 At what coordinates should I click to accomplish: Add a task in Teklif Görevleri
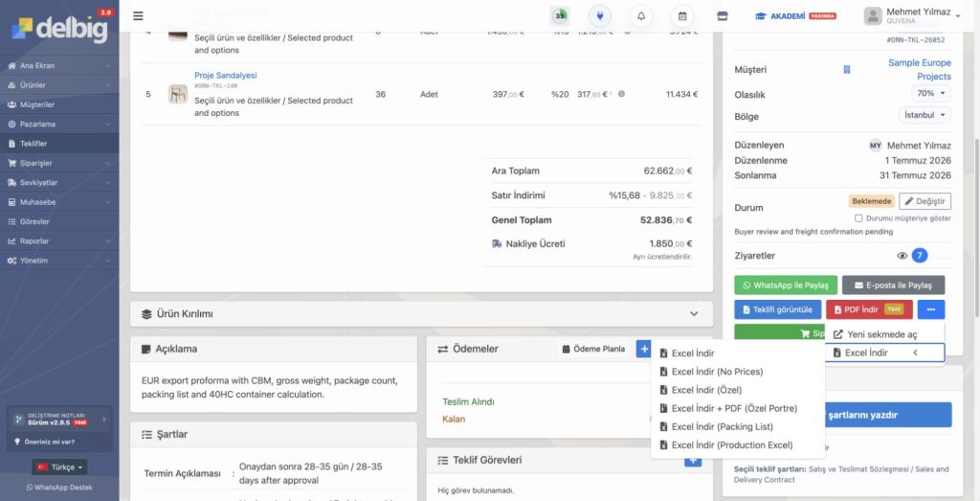click(x=693, y=462)
